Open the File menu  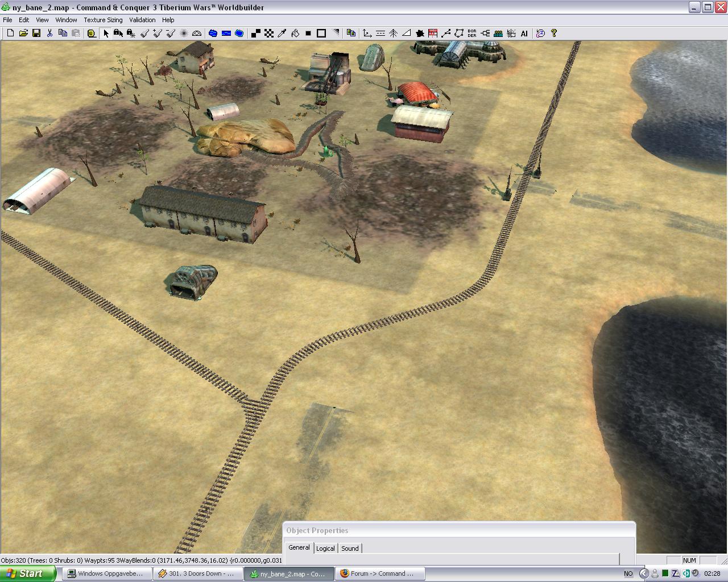point(7,20)
